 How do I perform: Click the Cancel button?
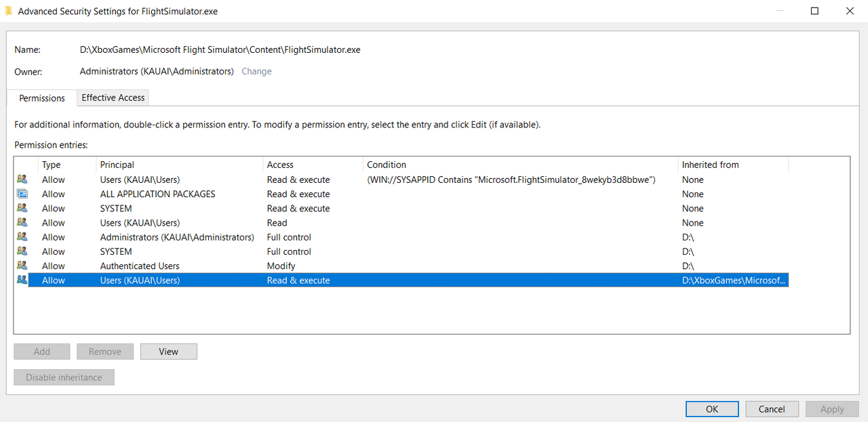click(x=772, y=409)
